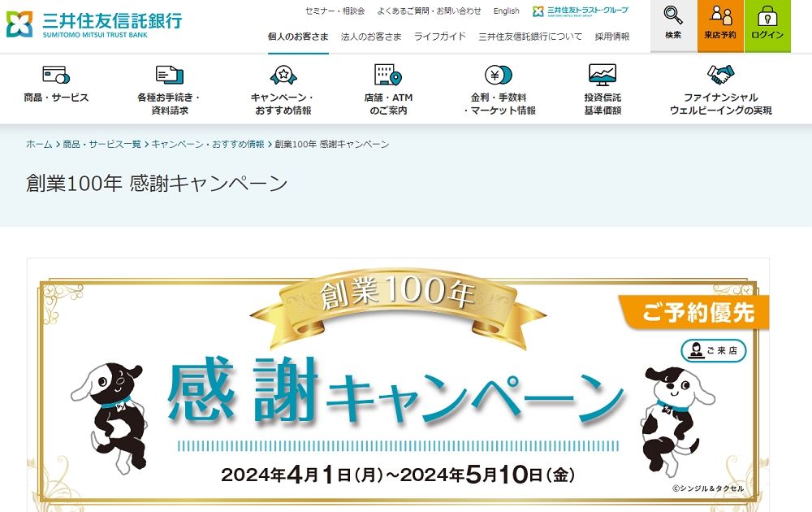
Task: Click the ご来店 person icon badge
Action: [x=713, y=350]
